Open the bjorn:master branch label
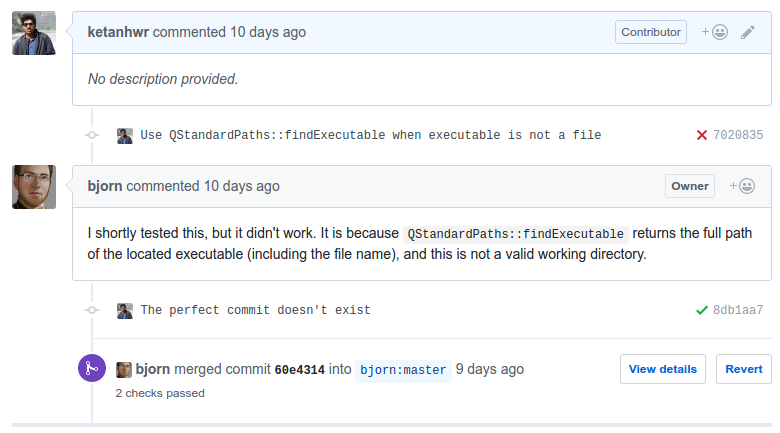780x433 pixels. coord(403,370)
